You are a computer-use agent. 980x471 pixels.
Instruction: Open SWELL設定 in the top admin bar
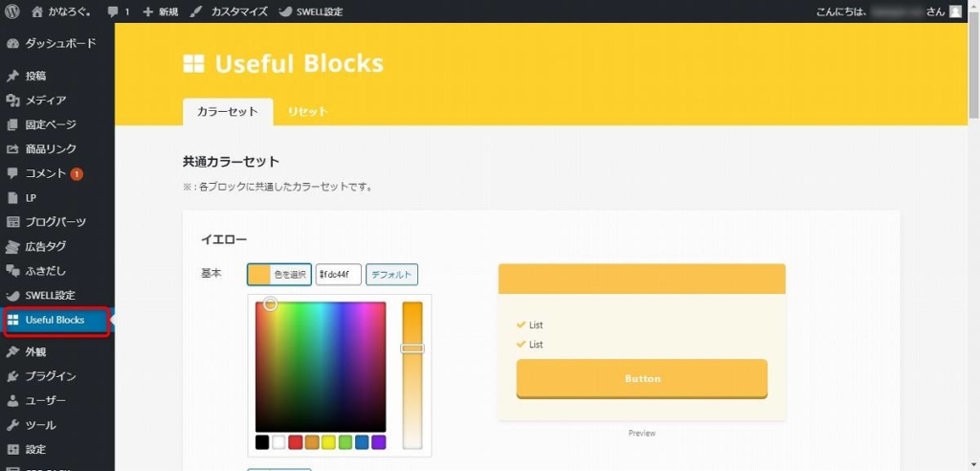click(x=310, y=11)
